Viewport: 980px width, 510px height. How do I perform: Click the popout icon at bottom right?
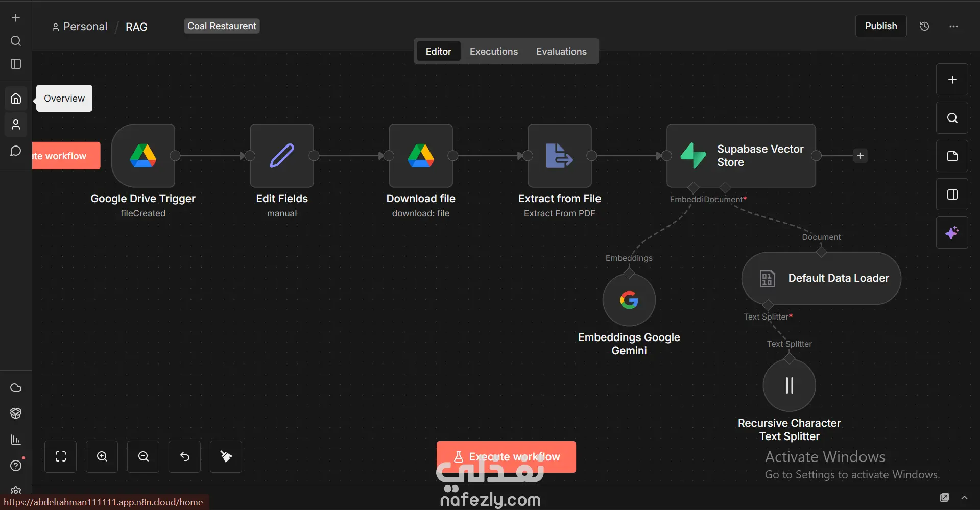[x=945, y=497]
